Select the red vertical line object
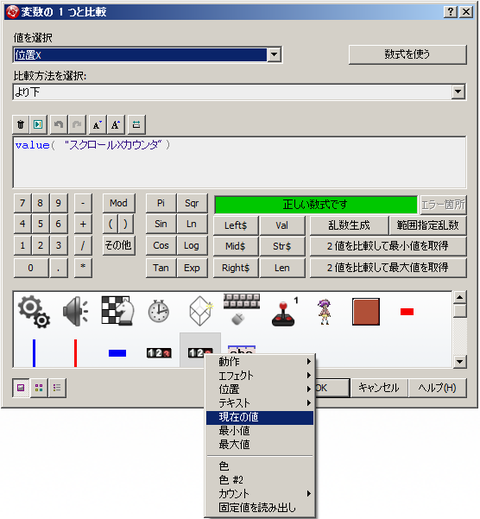Viewport: 480px width, 519px height. pyautogui.click(x=76, y=353)
